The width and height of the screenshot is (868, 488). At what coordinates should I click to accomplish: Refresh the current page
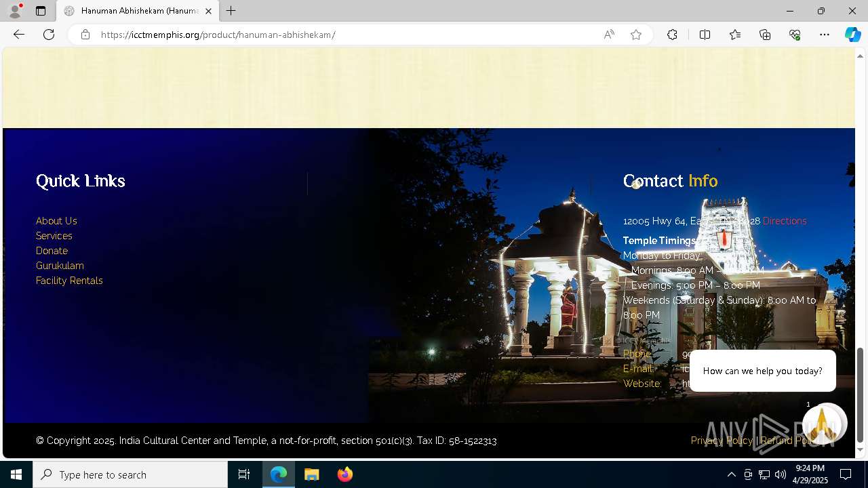click(49, 35)
